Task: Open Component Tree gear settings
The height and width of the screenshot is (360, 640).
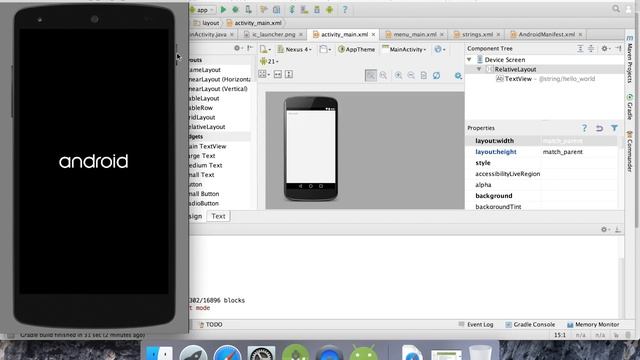Action: point(605,49)
